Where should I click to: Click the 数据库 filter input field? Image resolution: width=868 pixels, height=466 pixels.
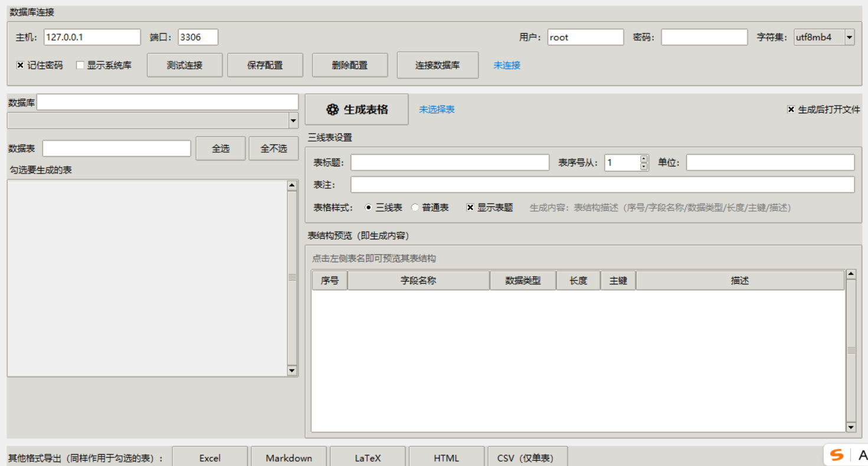[x=168, y=102]
